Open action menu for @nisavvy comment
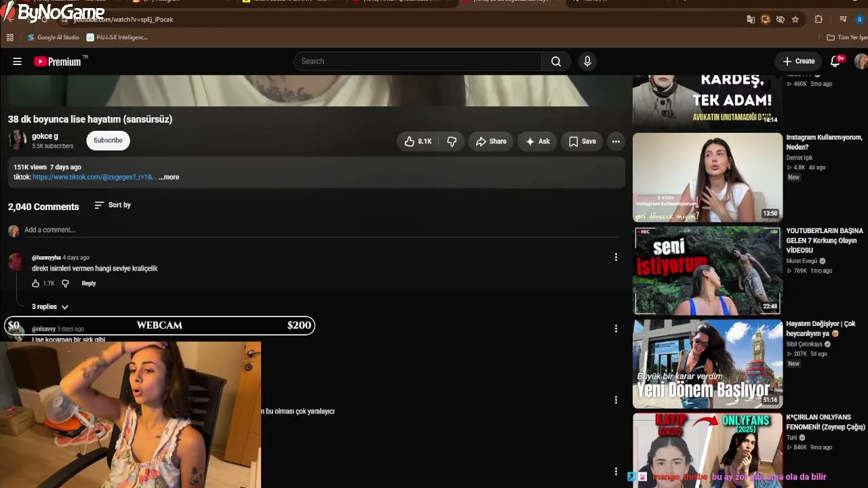The height and width of the screenshot is (488, 868). pyautogui.click(x=616, y=329)
